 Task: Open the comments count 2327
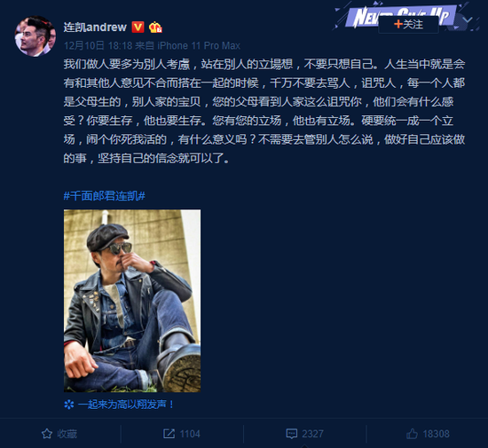[x=313, y=434]
